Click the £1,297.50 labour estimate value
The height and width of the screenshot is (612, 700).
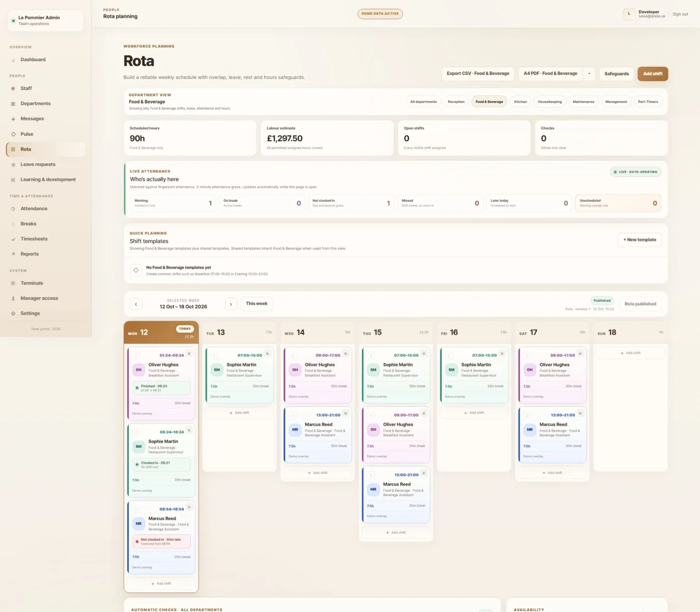point(285,139)
